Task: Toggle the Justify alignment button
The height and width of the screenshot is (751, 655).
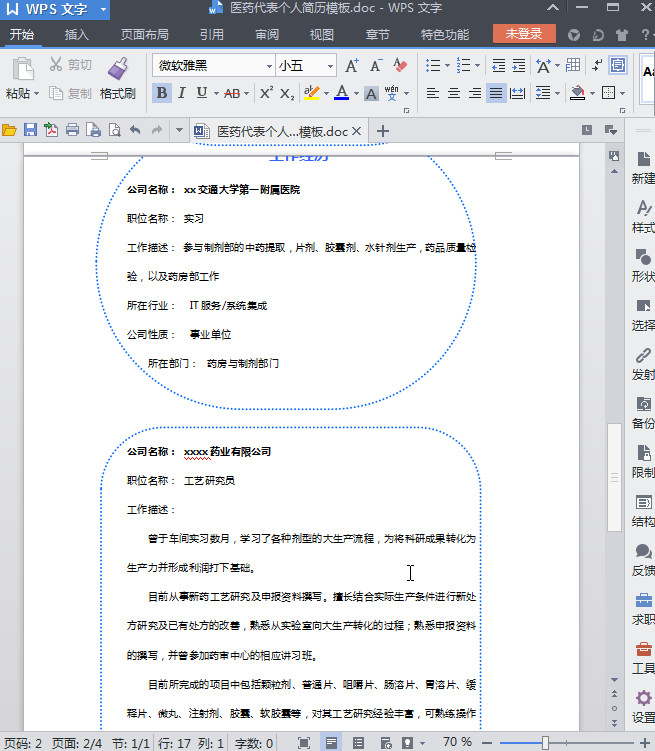Action: [496, 93]
